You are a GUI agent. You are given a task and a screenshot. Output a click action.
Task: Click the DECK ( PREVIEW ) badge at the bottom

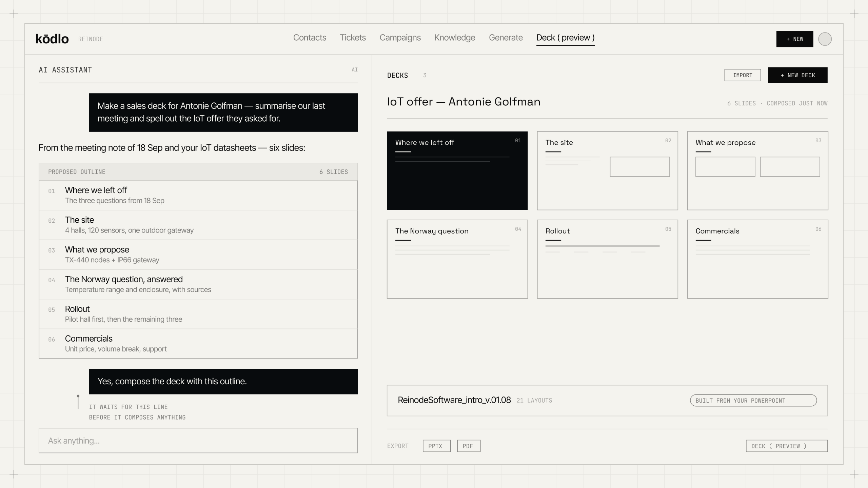pyautogui.click(x=786, y=446)
